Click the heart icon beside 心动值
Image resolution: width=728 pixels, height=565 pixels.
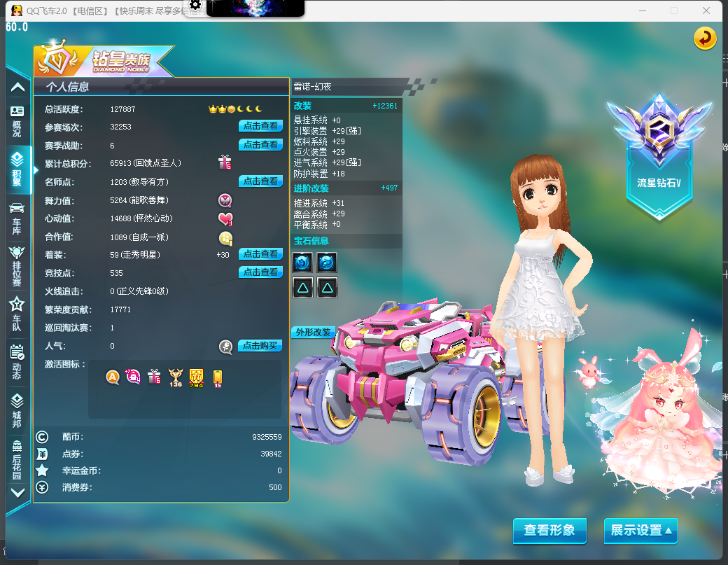click(x=225, y=218)
